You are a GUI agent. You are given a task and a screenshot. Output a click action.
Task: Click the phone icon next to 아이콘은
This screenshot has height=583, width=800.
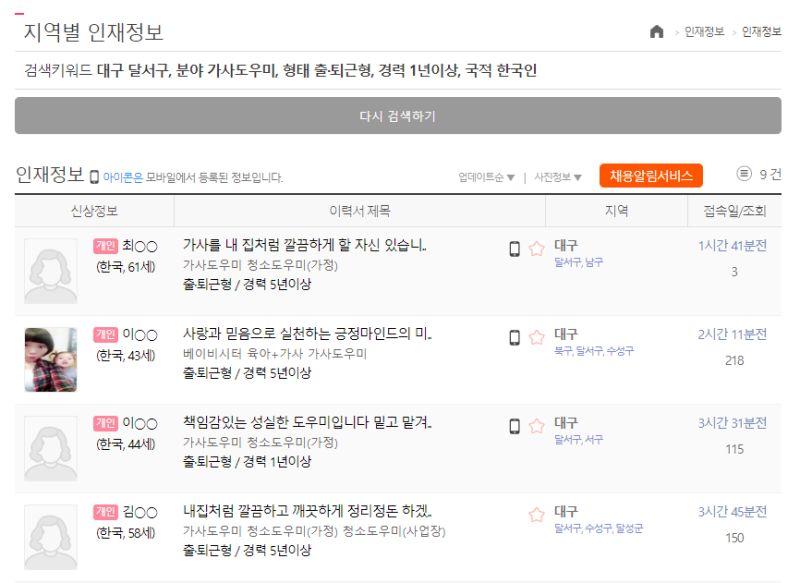[94, 177]
